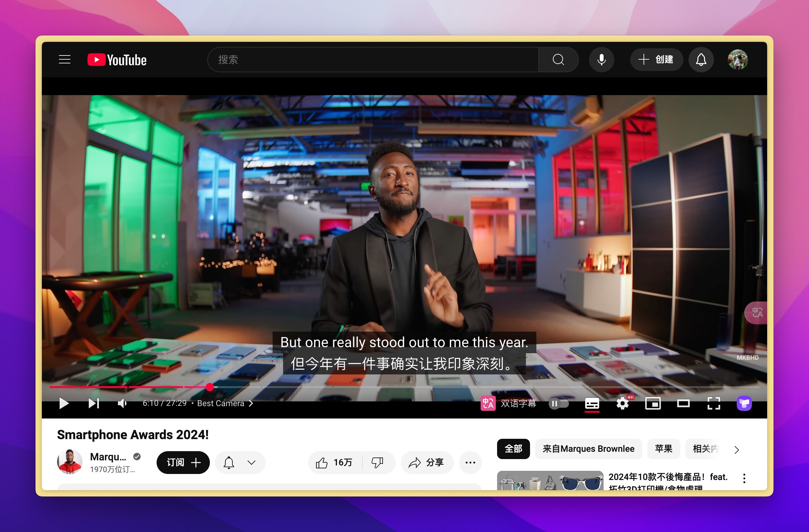Share the video via 分享

427,462
